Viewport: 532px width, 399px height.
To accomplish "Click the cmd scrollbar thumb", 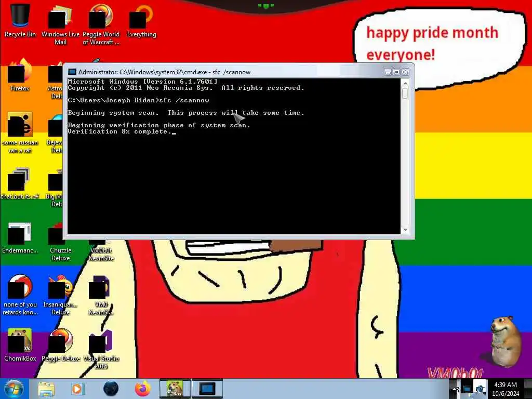I will 405,93.
